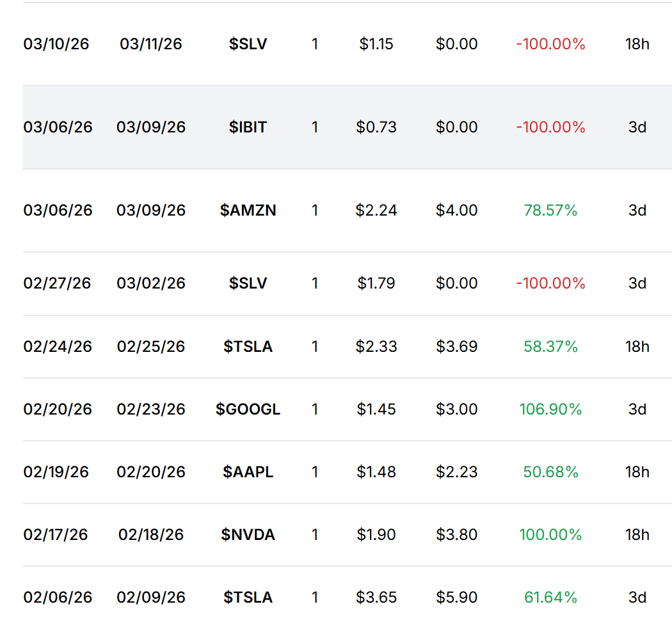This screenshot has height=618, width=672.
Task: Select the 100.00% green return for $NVDA
Action: (x=550, y=534)
